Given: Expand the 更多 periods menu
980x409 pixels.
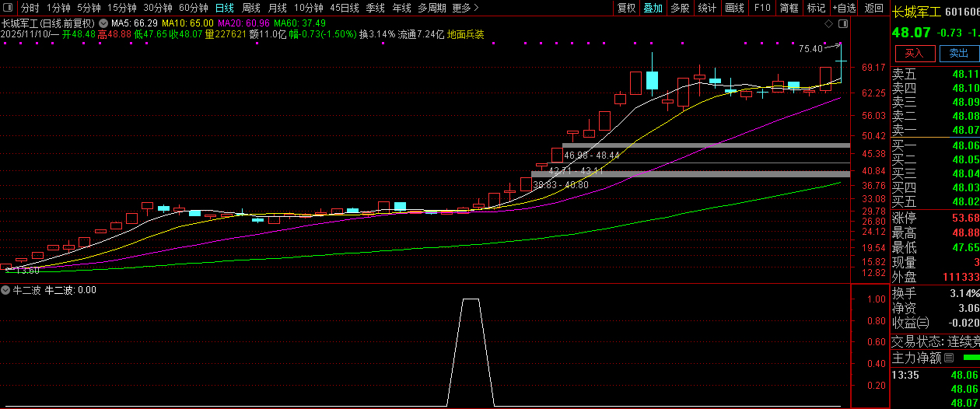Looking at the screenshot, I should click(x=465, y=8).
